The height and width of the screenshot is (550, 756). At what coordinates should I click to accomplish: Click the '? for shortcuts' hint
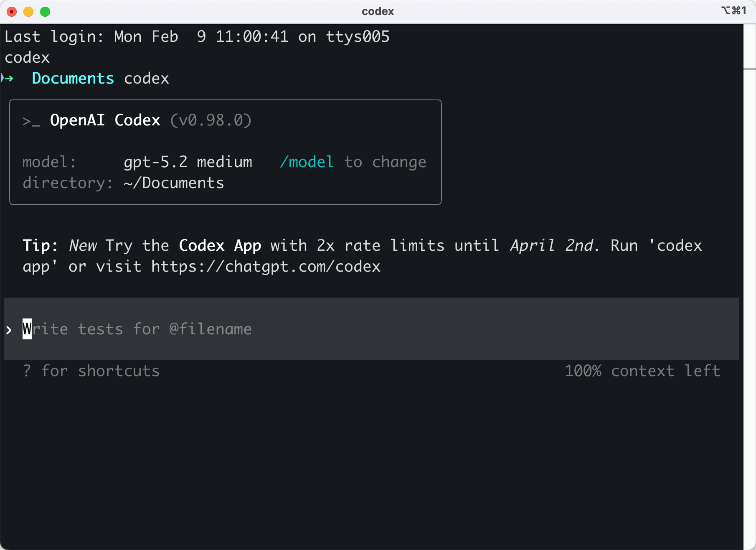click(x=91, y=371)
